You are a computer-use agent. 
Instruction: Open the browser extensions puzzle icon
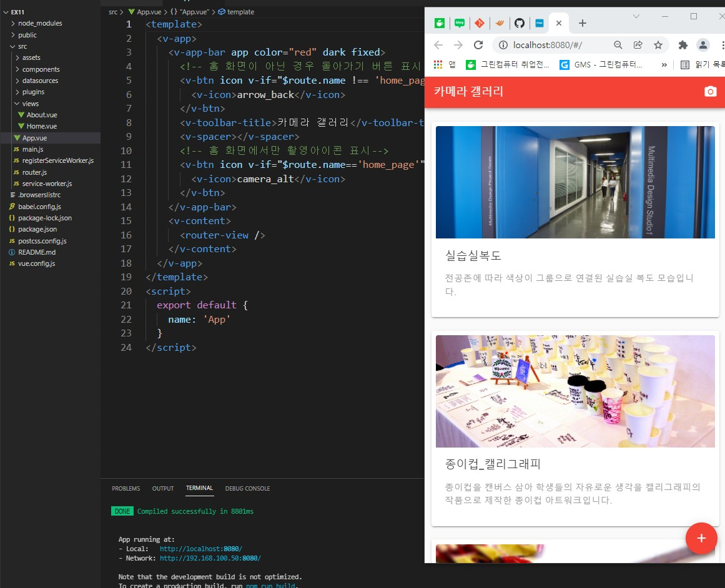pyautogui.click(x=683, y=45)
